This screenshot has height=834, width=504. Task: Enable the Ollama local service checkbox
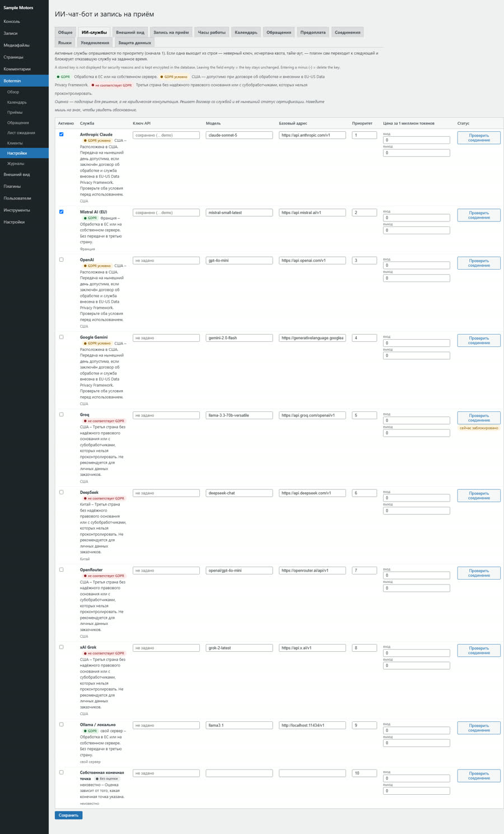[62, 725]
